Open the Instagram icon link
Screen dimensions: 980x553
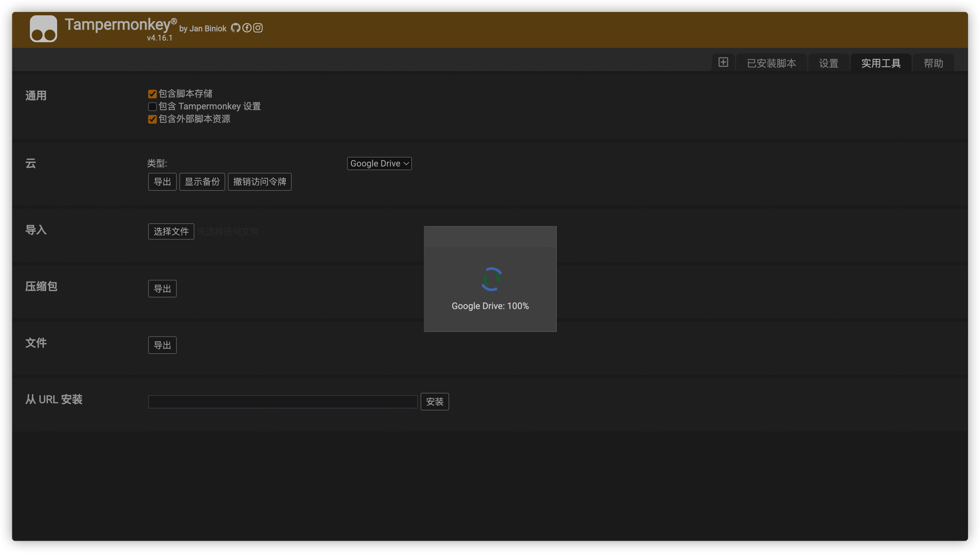(x=258, y=28)
